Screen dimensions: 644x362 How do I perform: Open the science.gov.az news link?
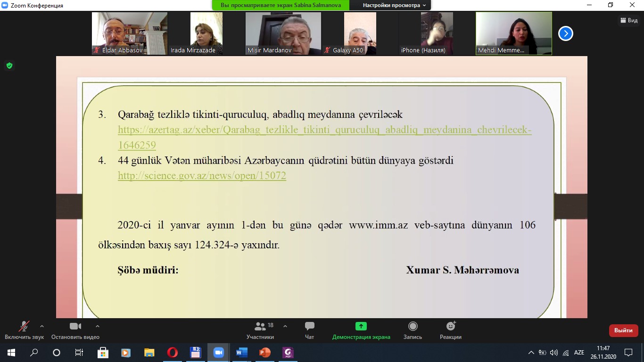pyautogui.click(x=202, y=176)
